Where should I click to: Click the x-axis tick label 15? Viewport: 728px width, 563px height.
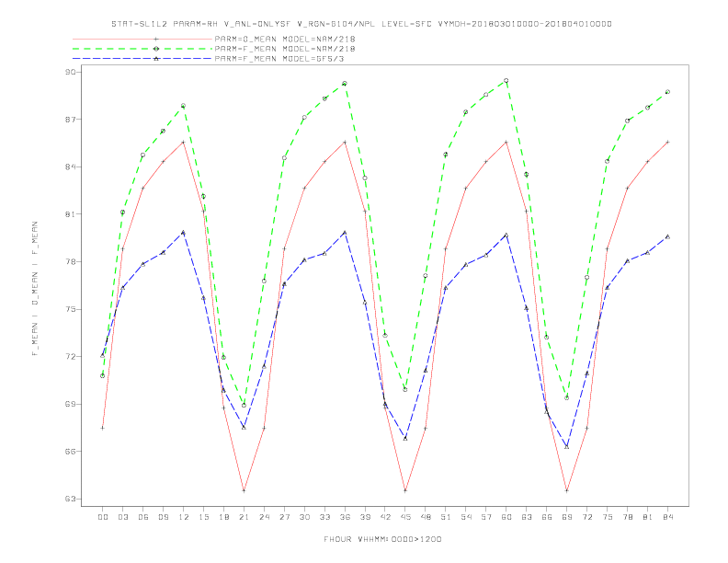click(203, 517)
